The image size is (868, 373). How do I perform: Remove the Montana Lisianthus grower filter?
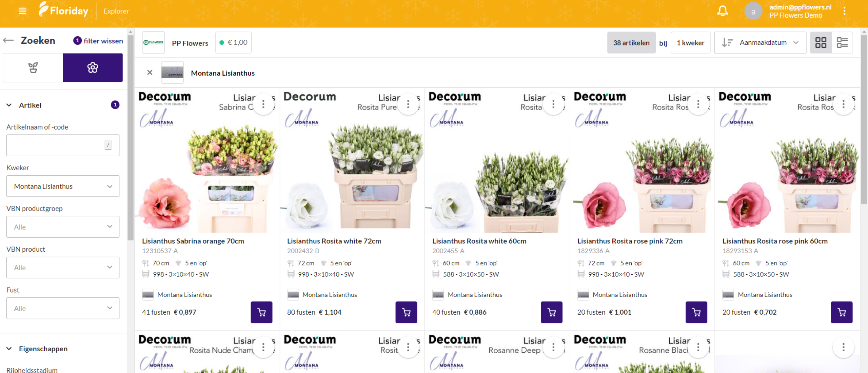coord(150,73)
